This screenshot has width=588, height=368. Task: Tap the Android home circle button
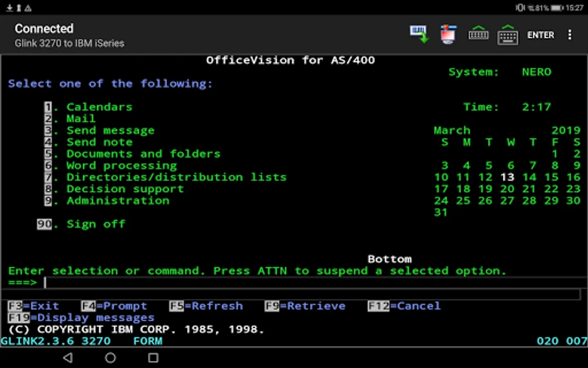tap(110, 358)
